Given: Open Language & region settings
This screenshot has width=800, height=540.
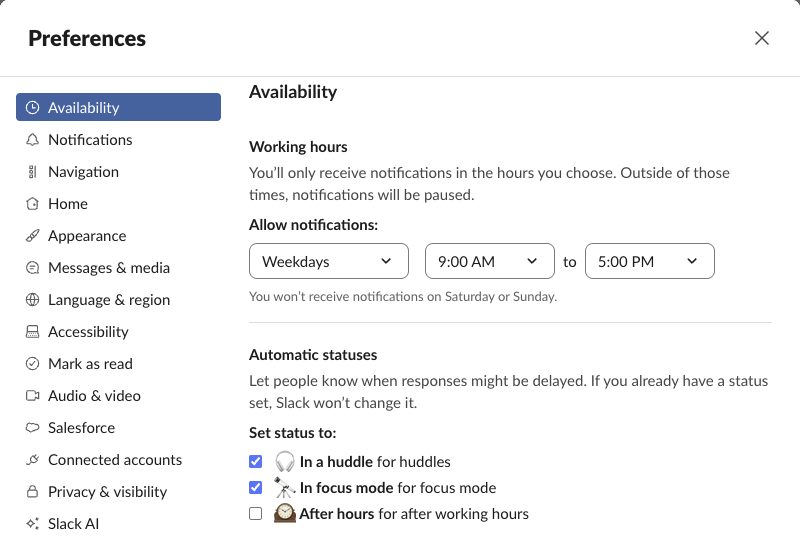Looking at the screenshot, I should [x=118, y=300].
